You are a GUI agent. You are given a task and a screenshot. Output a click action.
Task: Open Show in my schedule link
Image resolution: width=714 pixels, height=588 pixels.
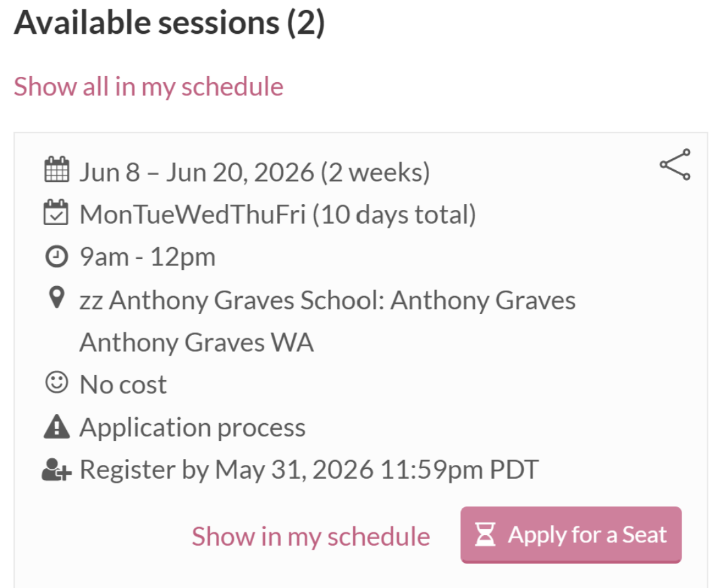click(311, 536)
